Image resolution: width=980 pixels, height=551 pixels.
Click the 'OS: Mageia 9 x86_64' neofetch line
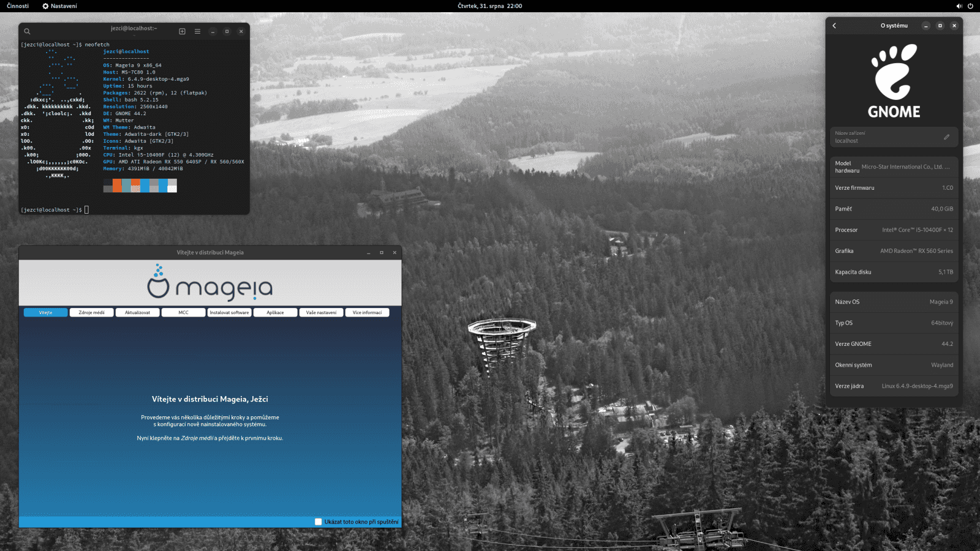[132, 66]
